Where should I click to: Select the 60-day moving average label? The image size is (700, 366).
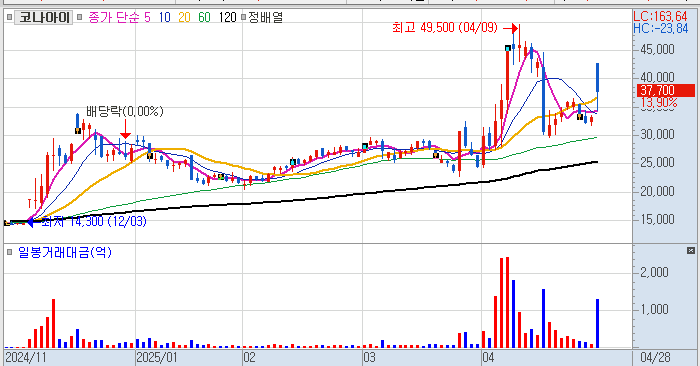coord(204,17)
